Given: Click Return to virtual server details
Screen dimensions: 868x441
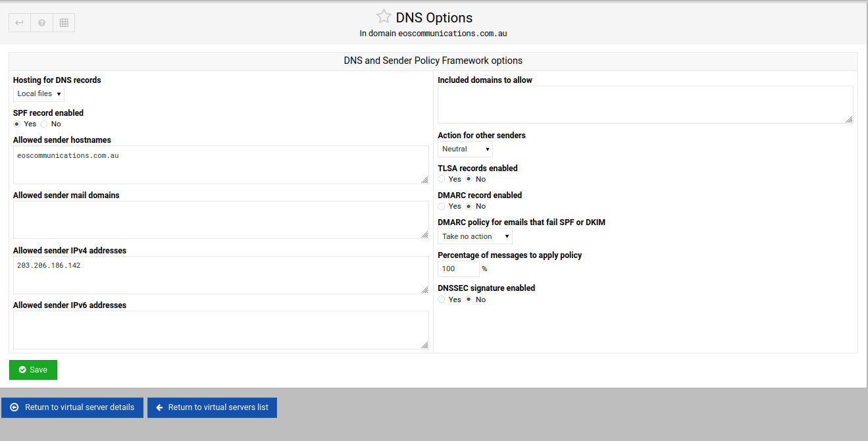Looking at the screenshot, I should pyautogui.click(x=72, y=407).
